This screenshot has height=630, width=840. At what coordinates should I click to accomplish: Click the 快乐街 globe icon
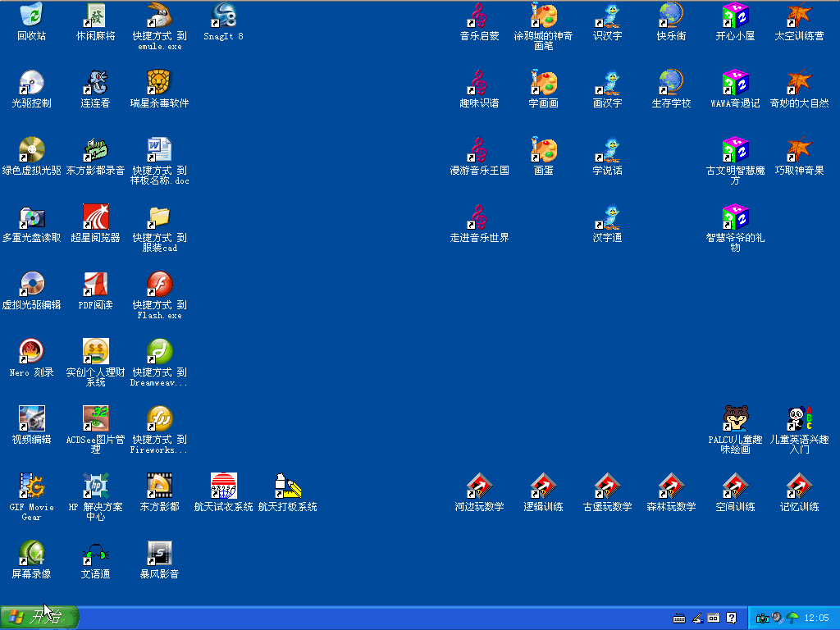671,16
